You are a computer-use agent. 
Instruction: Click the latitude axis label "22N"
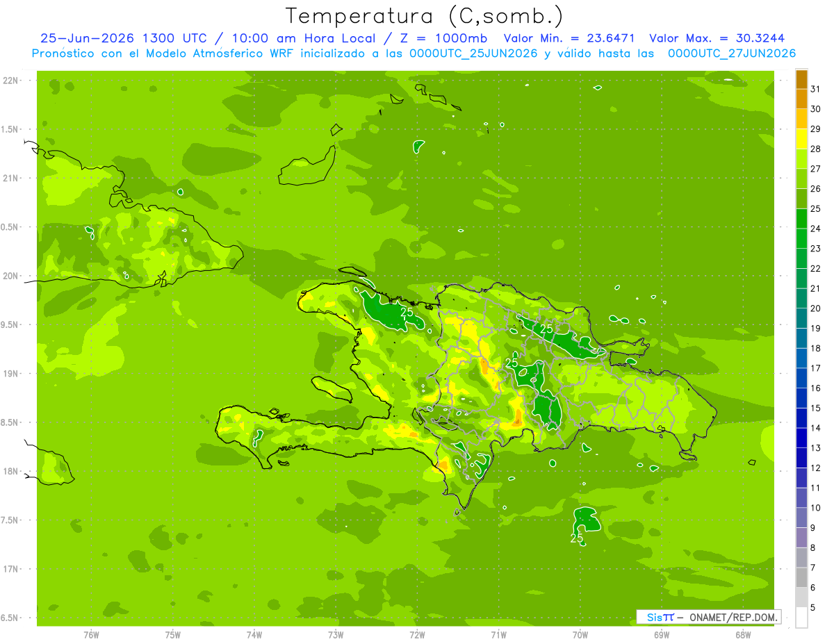[11, 81]
